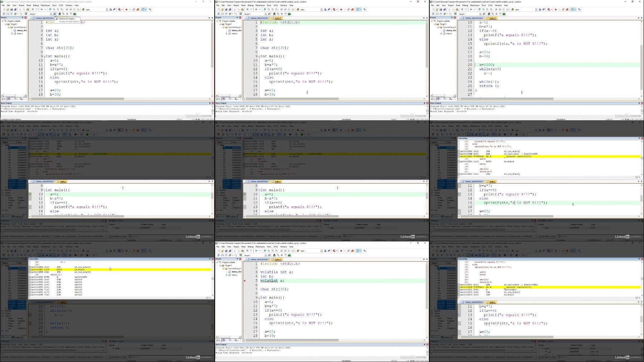Click sprintf line 15 in middle-right frame editor
Viewport: 644px width, 362px height.
tap(516, 203)
